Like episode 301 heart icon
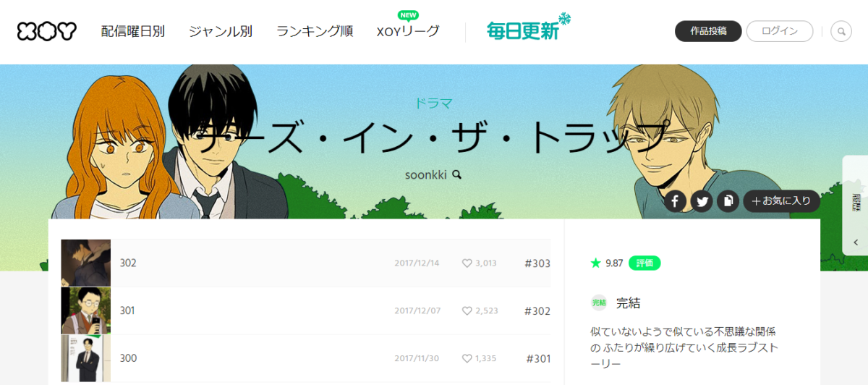The height and width of the screenshot is (385, 868). pyautogui.click(x=467, y=311)
